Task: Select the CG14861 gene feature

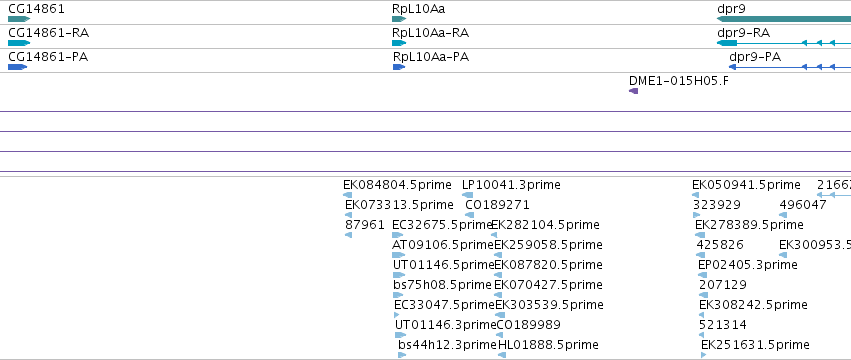Action: click(19, 19)
